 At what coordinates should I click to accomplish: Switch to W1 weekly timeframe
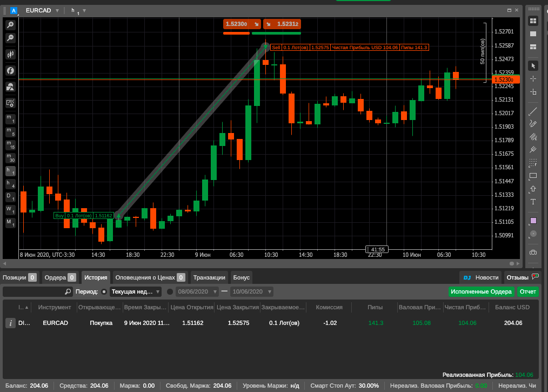point(10,210)
